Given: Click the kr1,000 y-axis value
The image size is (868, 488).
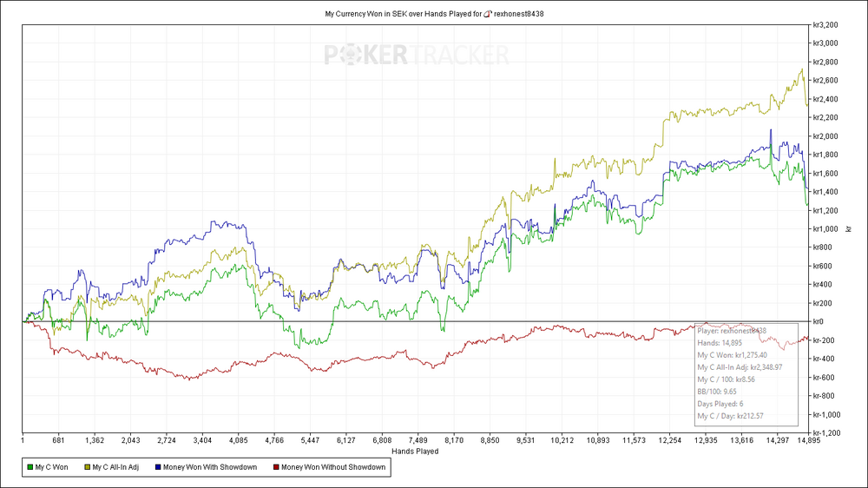Looking at the screenshot, I should (x=825, y=228).
